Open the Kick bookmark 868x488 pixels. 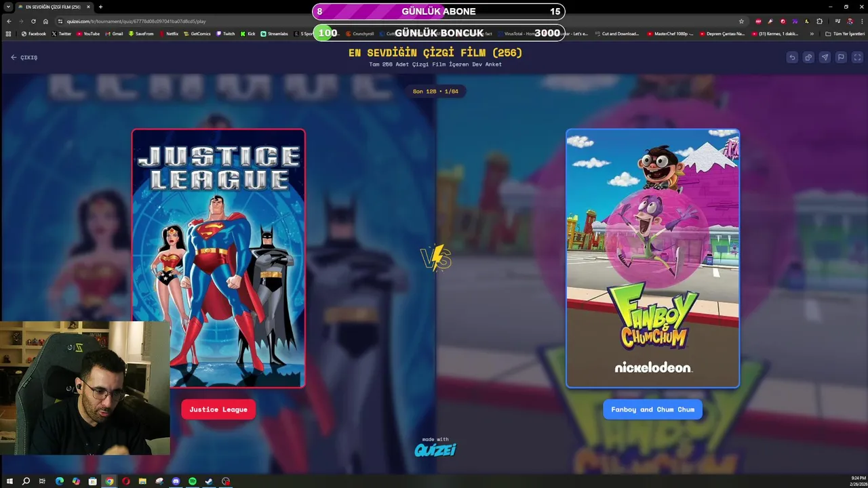coord(248,33)
